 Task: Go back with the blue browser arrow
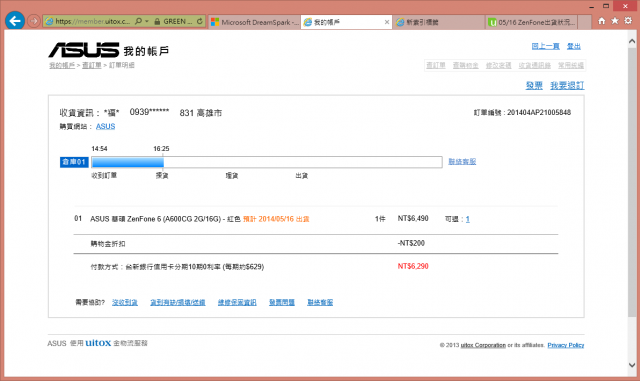coord(15,21)
